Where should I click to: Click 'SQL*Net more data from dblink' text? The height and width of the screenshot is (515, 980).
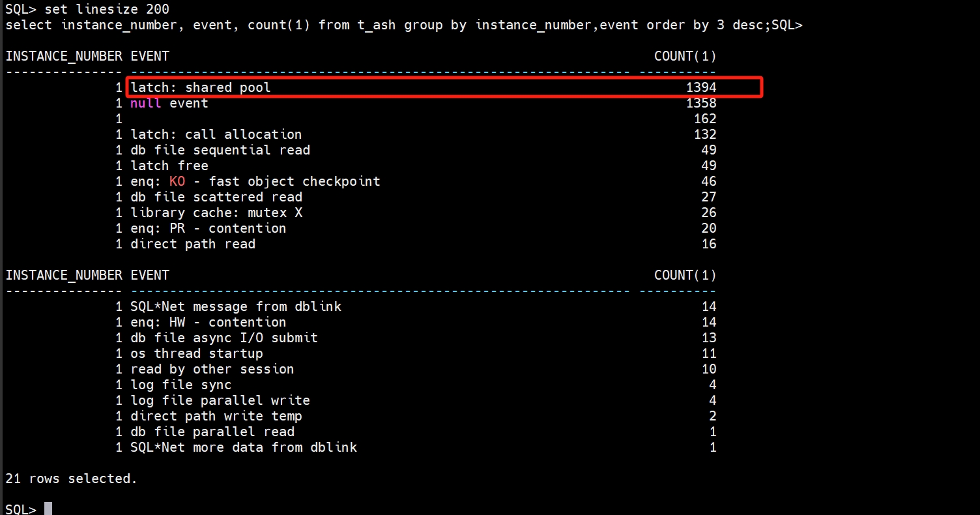[x=244, y=447]
